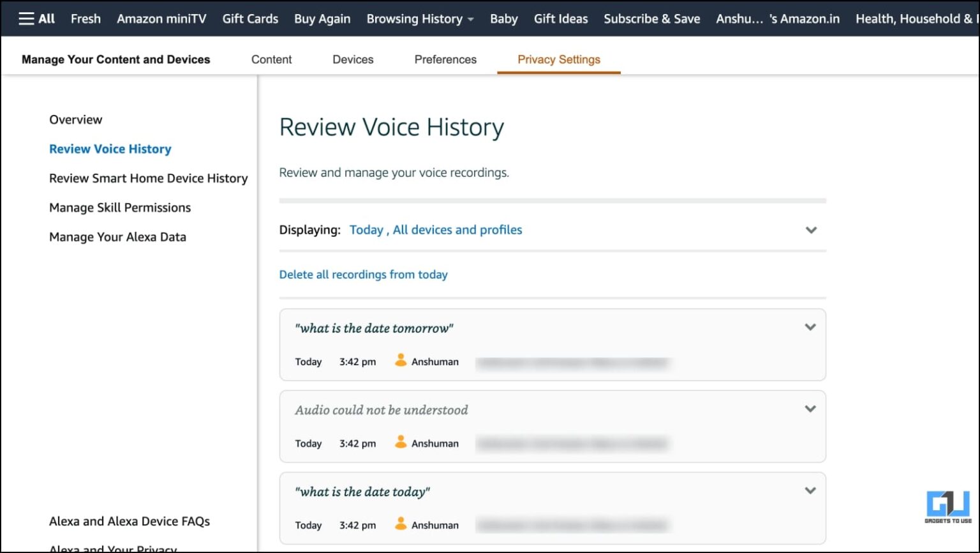Switch to the Devices tab
Screen dimensions: 980x553
(x=353, y=59)
